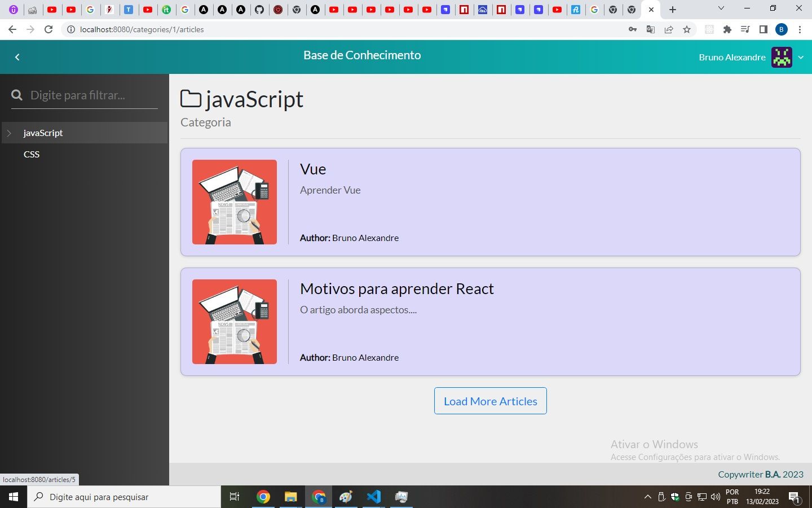Toggle the browser side panel
Image resolution: width=812 pixels, height=508 pixels.
point(764,29)
